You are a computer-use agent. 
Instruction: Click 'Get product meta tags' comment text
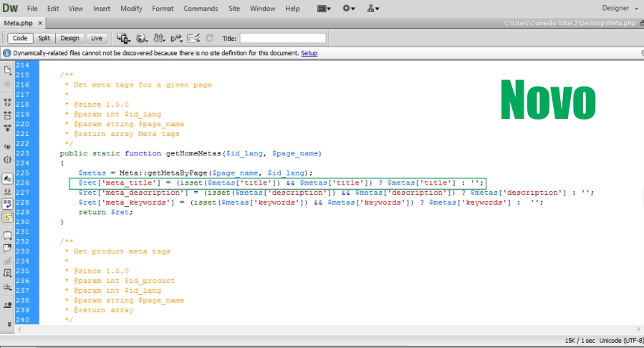tap(122, 251)
